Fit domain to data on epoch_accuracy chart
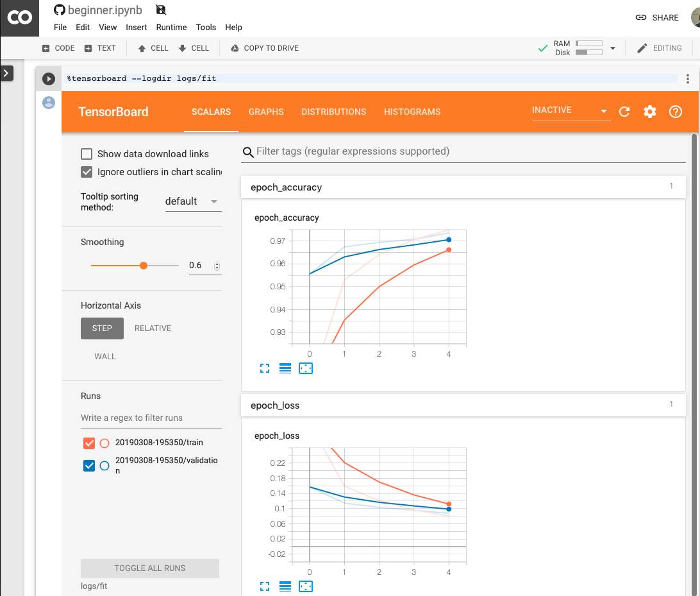The height and width of the screenshot is (596, 700). click(306, 368)
